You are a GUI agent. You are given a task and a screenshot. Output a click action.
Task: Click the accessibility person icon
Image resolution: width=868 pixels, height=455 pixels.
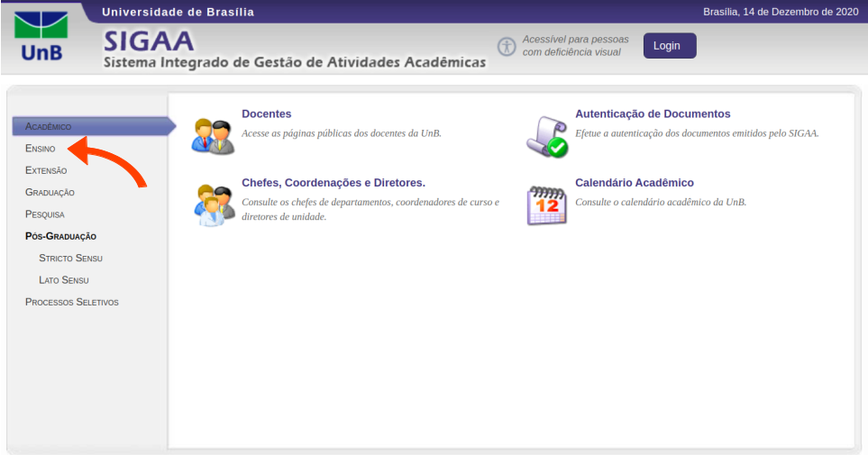click(x=507, y=46)
